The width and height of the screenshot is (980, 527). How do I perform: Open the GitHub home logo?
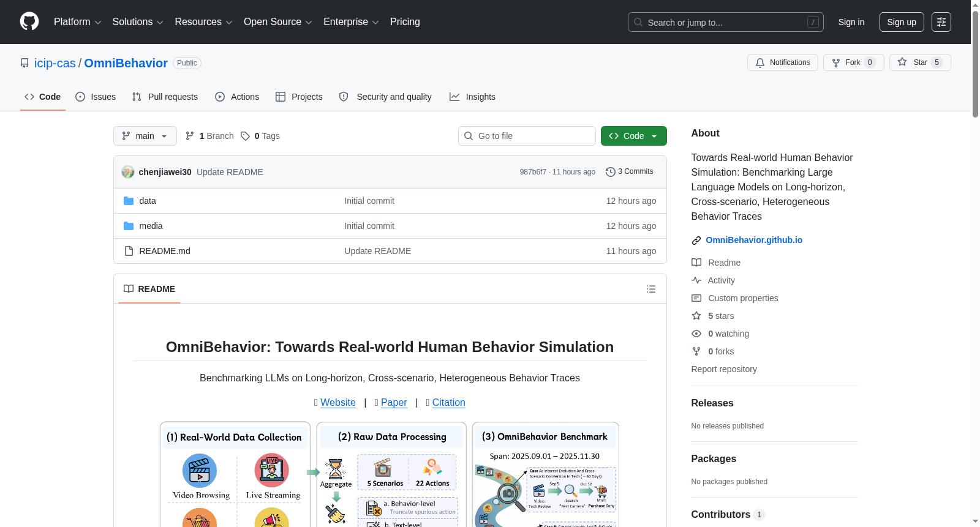pyautogui.click(x=29, y=21)
